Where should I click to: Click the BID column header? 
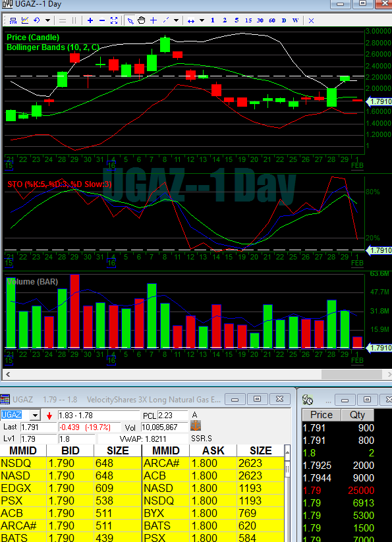coord(70,450)
